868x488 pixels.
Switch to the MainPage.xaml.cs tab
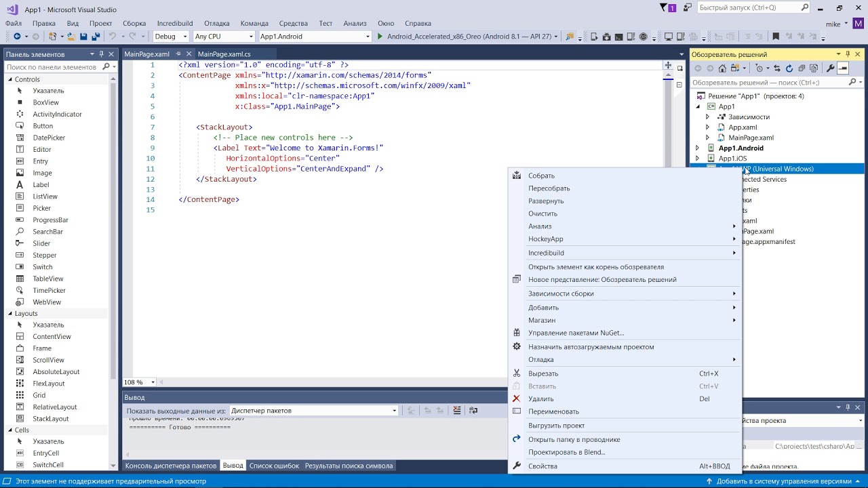[x=224, y=54]
